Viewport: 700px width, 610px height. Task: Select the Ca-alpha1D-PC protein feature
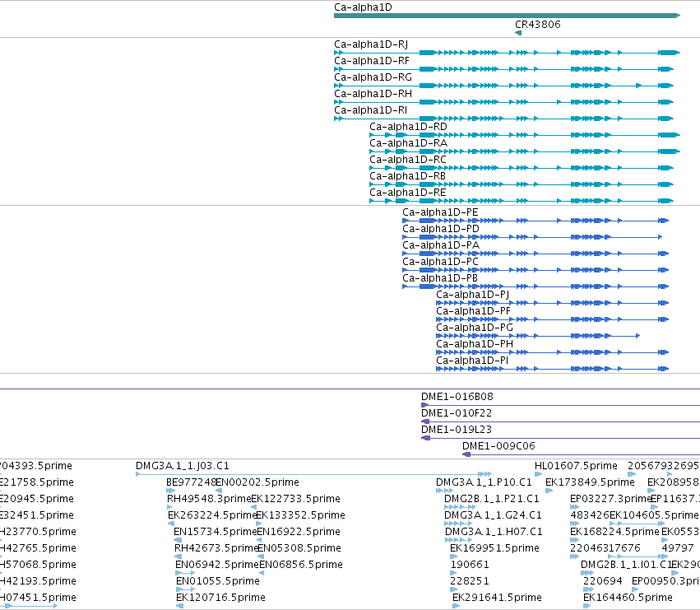click(x=535, y=270)
